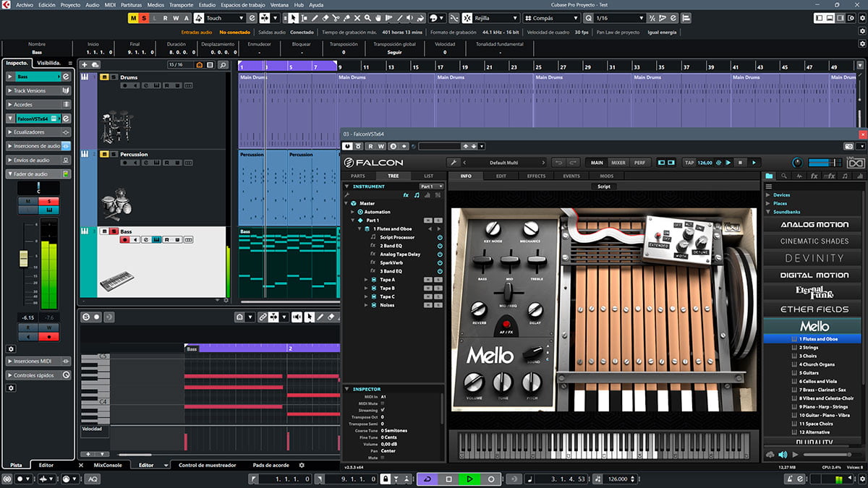868x488 pixels.
Task: Click the transport Stop button
Action: pyautogui.click(x=448, y=479)
